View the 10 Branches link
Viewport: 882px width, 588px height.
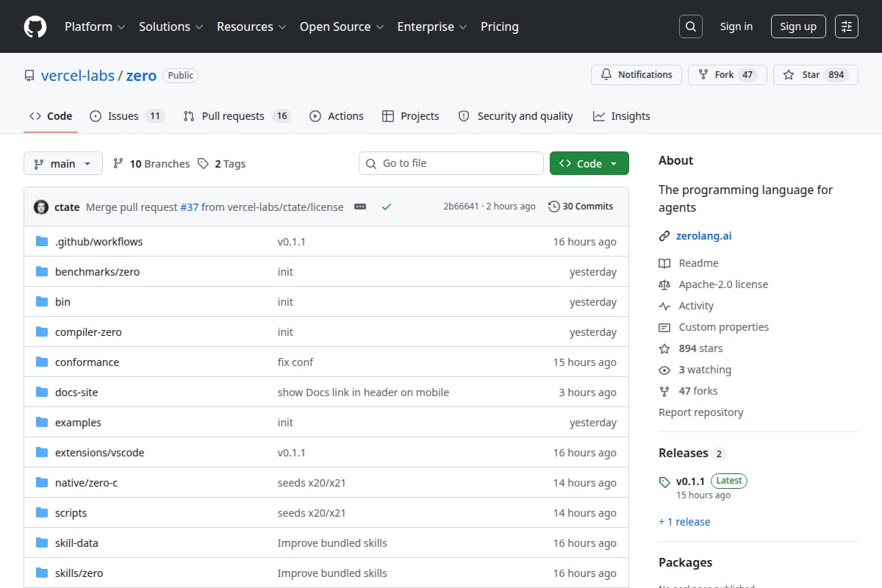(x=151, y=164)
